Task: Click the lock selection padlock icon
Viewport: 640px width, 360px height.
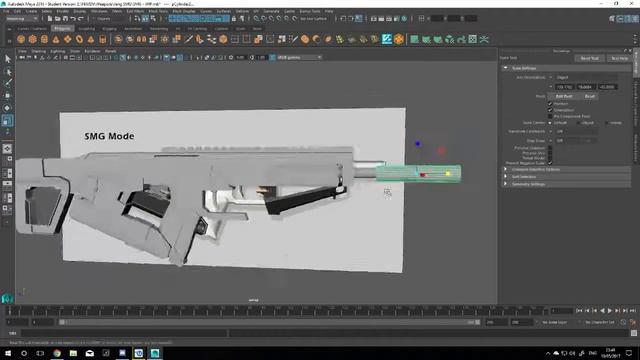Action: [234, 18]
